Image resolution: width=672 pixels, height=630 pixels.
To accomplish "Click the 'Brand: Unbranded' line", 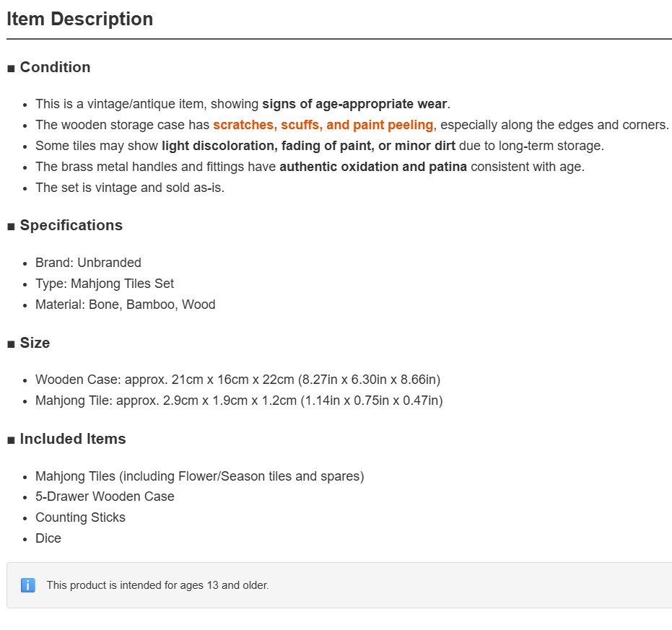I will (88, 263).
